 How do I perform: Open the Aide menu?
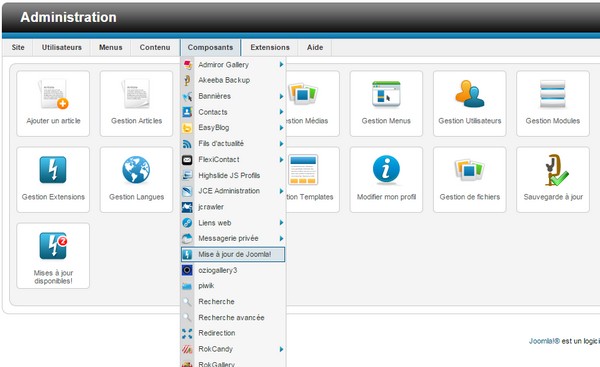pyautogui.click(x=315, y=47)
